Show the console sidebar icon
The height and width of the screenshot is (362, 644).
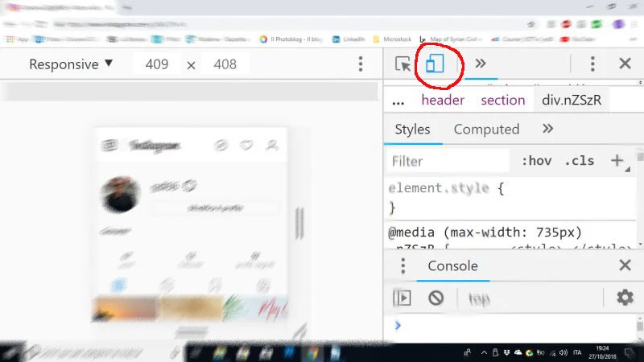pyautogui.click(x=402, y=298)
